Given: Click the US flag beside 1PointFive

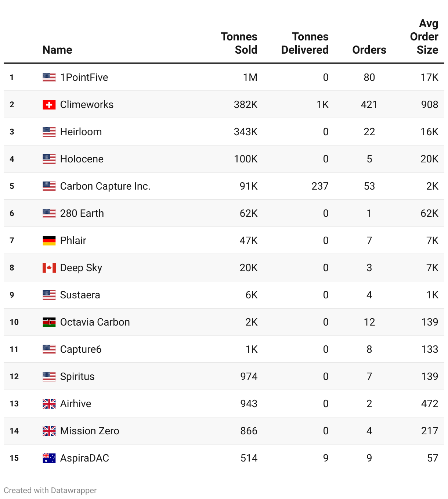Looking at the screenshot, I should [49, 78].
